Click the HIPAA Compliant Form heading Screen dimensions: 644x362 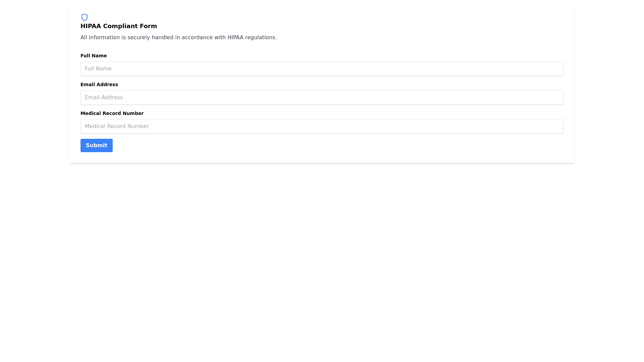pyautogui.click(x=118, y=26)
